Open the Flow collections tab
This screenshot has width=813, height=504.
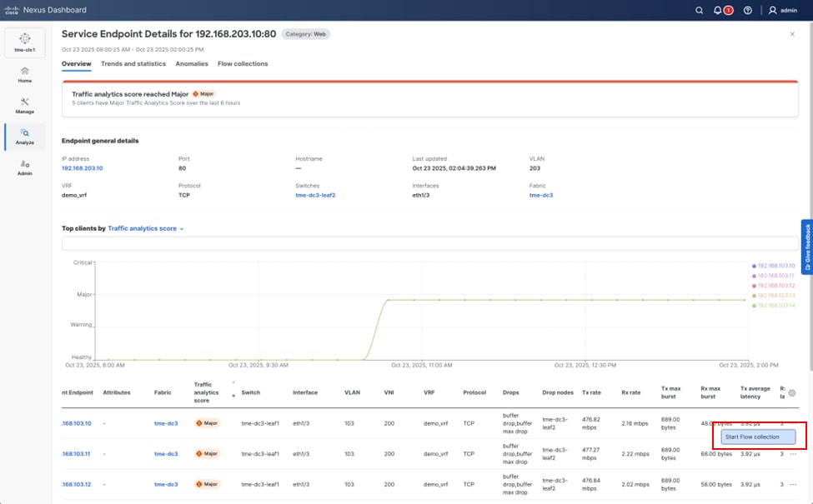(x=242, y=63)
